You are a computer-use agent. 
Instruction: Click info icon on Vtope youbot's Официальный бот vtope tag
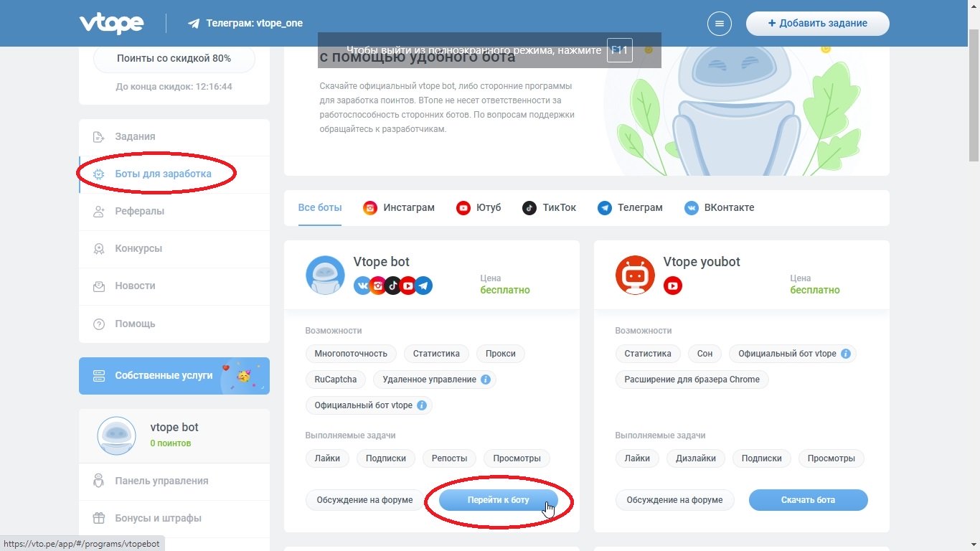click(x=846, y=354)
